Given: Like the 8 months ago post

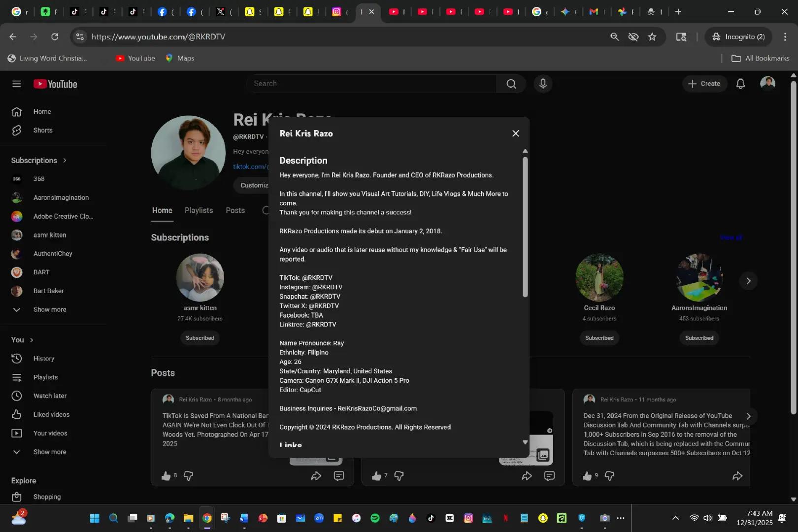Looking at the screenshot, I should click(x=166, y=476).
